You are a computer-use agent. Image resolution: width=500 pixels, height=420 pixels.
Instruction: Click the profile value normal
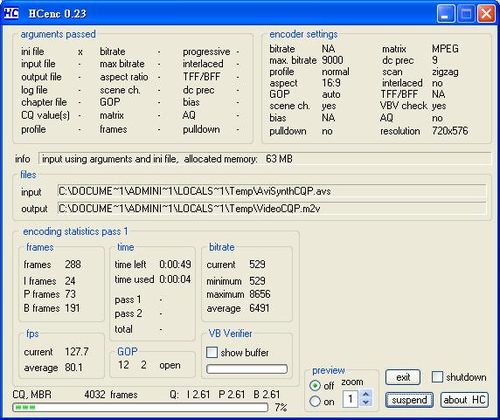pyautogui.click(x=336, y=71)
